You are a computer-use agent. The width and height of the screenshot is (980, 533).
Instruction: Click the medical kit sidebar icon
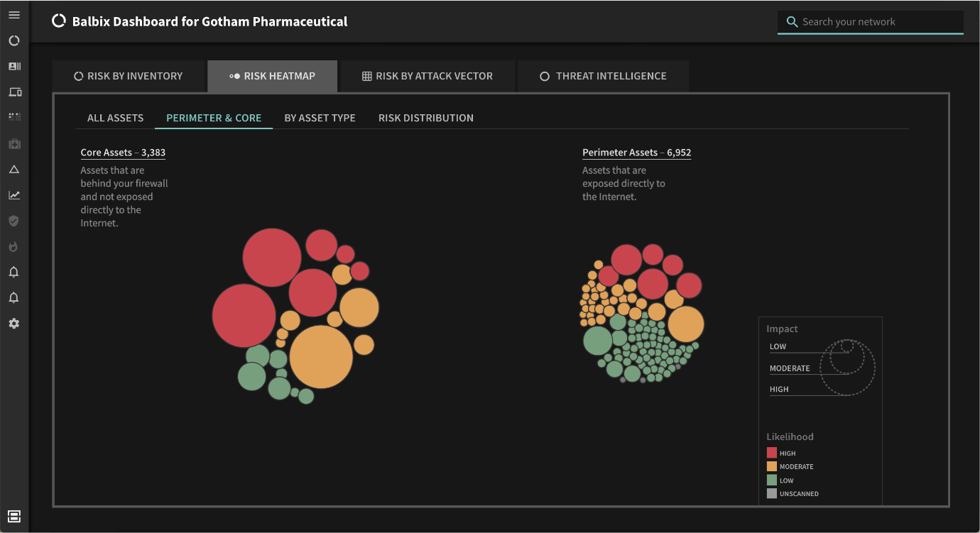click(x=14, y=143)
